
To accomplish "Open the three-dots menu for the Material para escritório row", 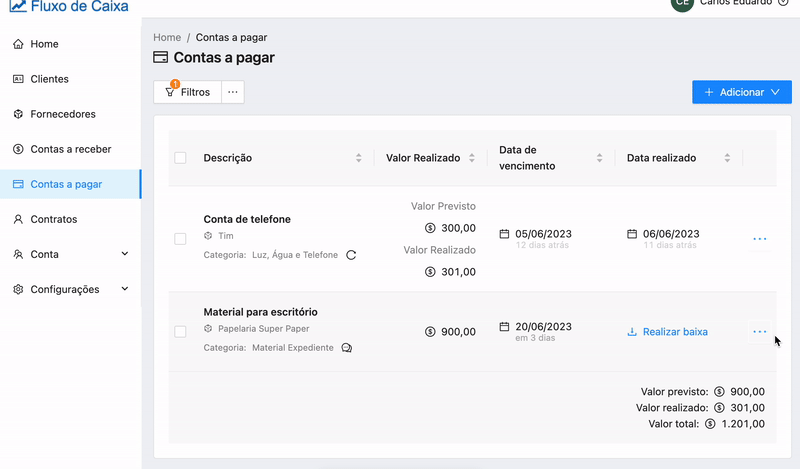I will tap(760, 332).
